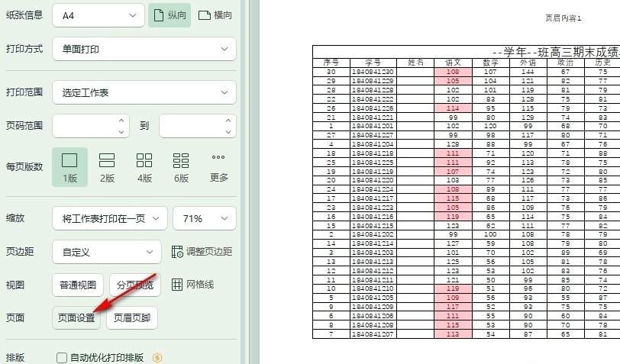The height and width of the screenshot is (364, 620).
Task: Click the 姓名 column header in preview
Action: [415, 63]
